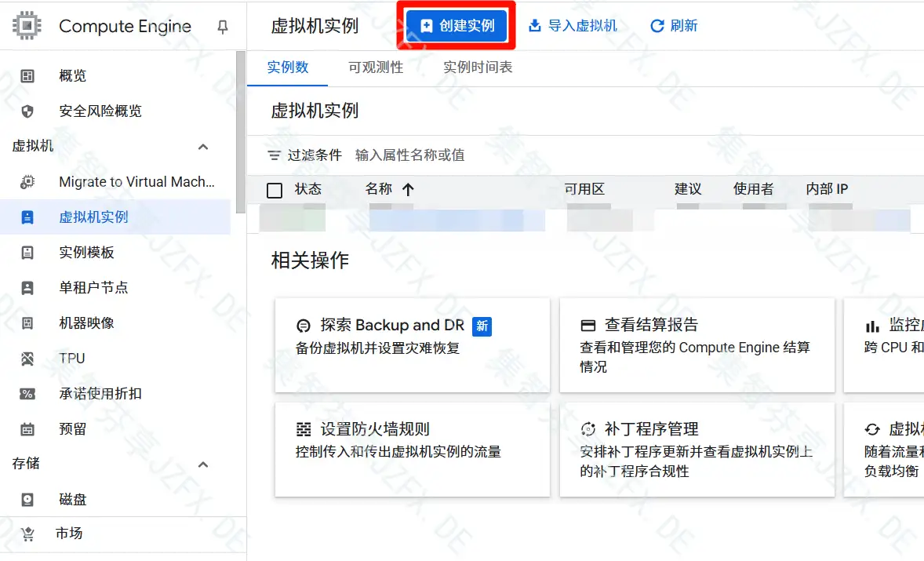Image resolution: width=924 pixels, height=561 pixels.
Task: Click the 可用区 column header
Action: (x=584, y=189)
